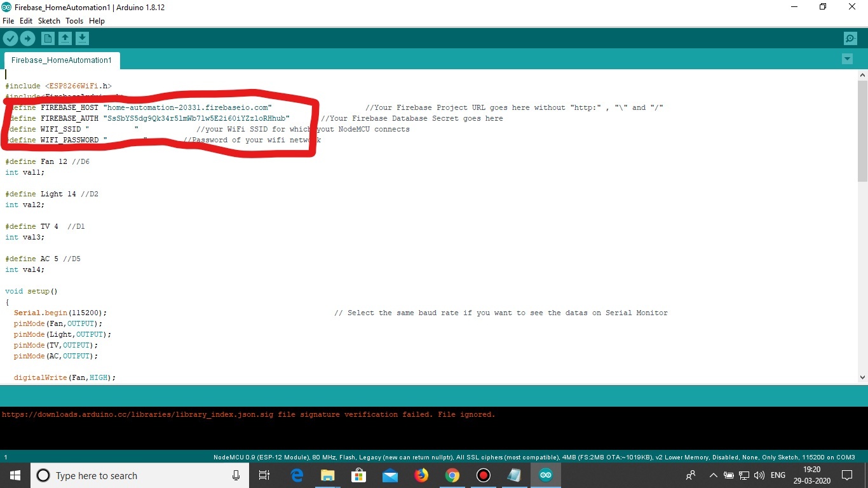This screenshot has width=868, height=488.
Task: Launch Microsoft Edge from the taskbar
Action: (297, 475)
